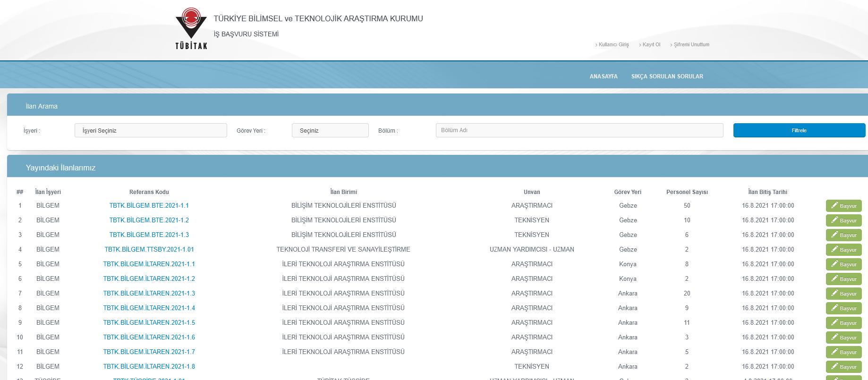Click Başvur for row İLTAREN.2021-1.4

844,308
